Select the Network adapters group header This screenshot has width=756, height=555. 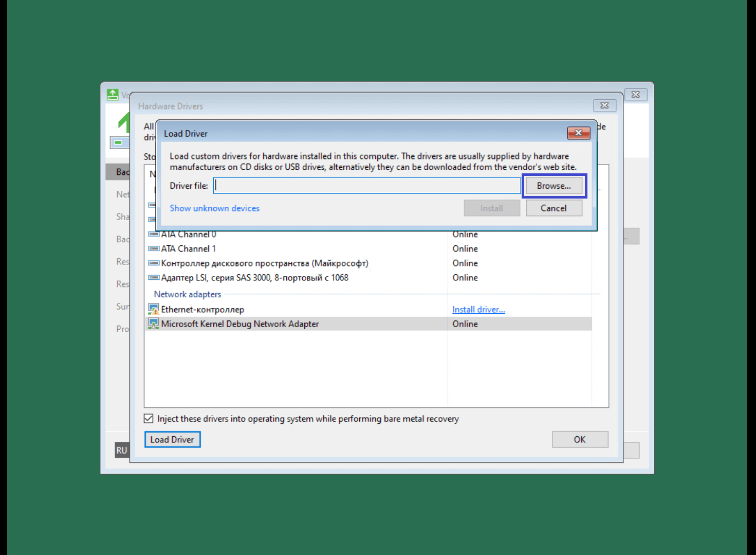[x=188, y=294]
